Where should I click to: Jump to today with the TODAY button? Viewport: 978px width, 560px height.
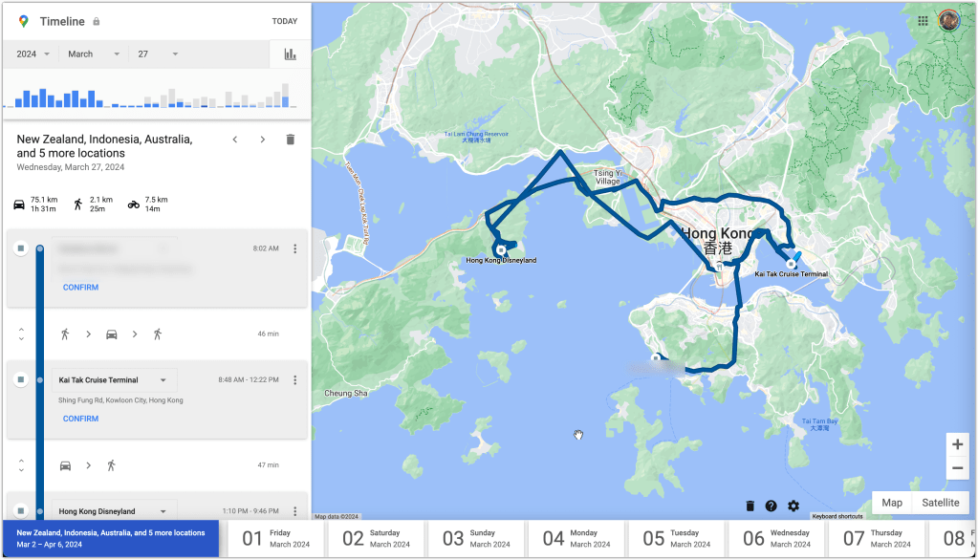pyautogui.click(x=284, y=21)
